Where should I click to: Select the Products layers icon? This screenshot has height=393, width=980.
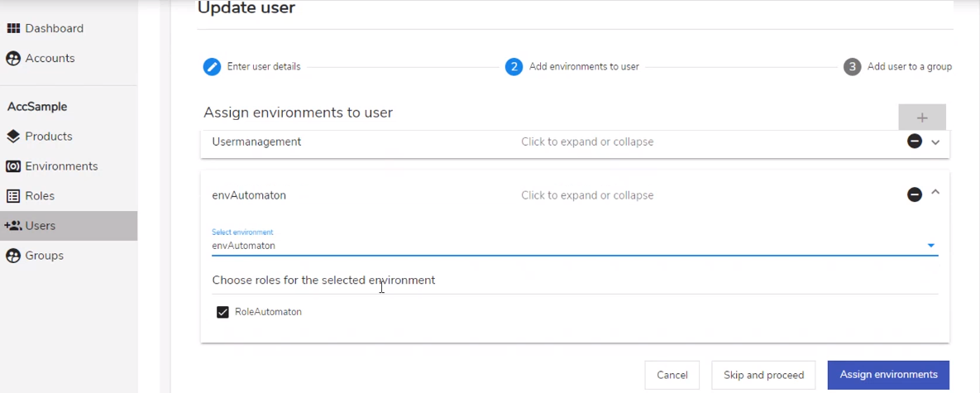click(x=13, y=137)
